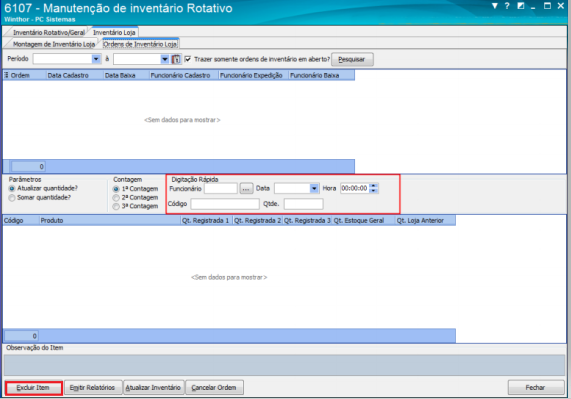Expand the Período start date dropdown

pos(96,59)
